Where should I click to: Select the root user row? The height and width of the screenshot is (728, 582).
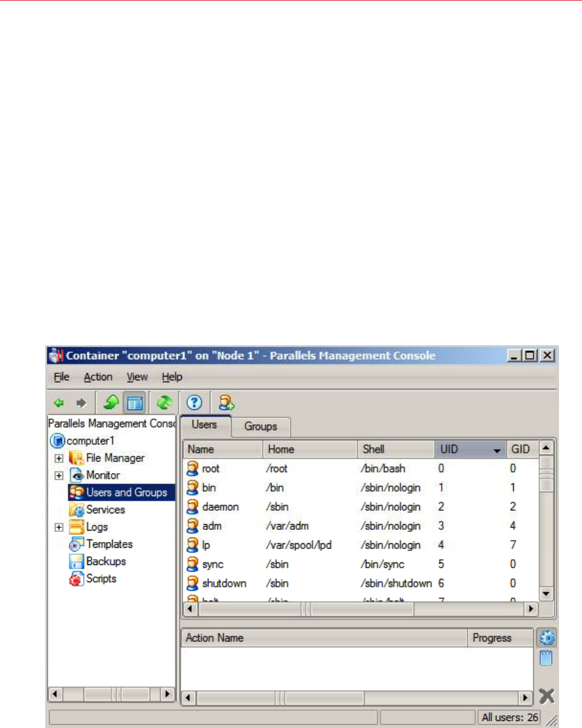pyautogui.click(x=361, y=469)
